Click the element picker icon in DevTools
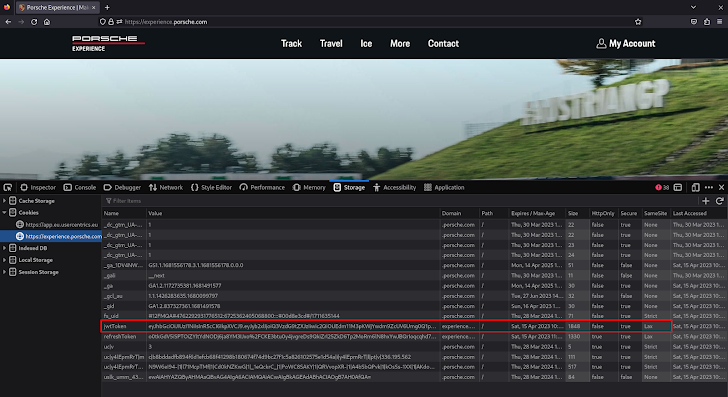 click(x=8, y=188)
